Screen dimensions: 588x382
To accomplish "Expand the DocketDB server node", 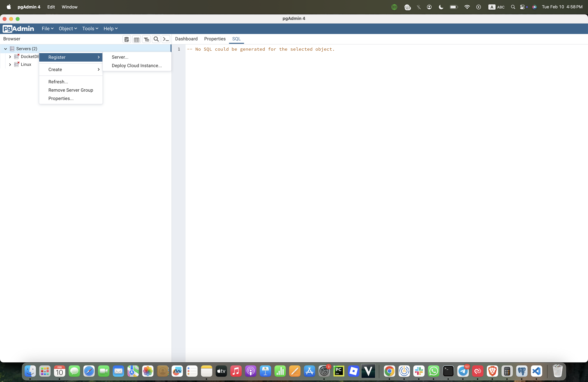I will coord(10,57).
